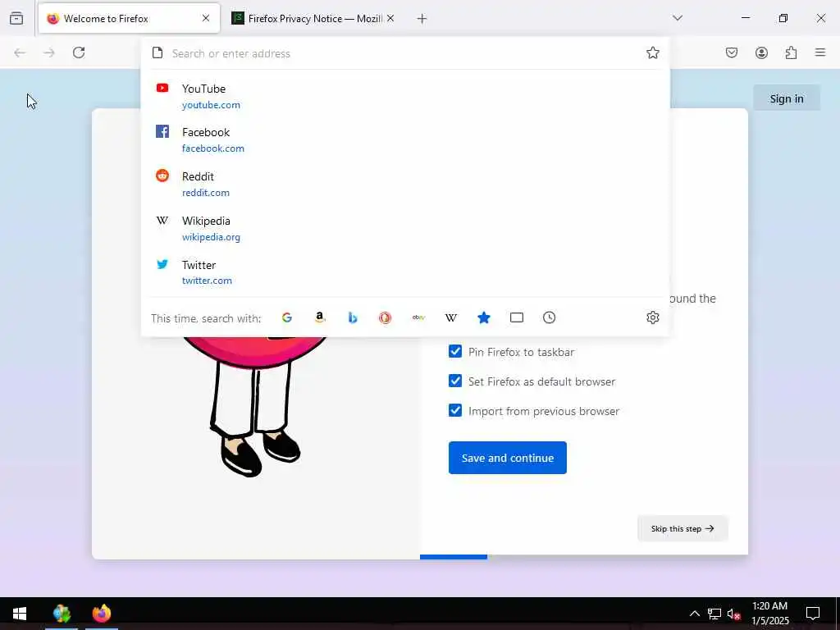Open network status tray icon
Viewport: 840px width, 630px height.
point(714,614)
